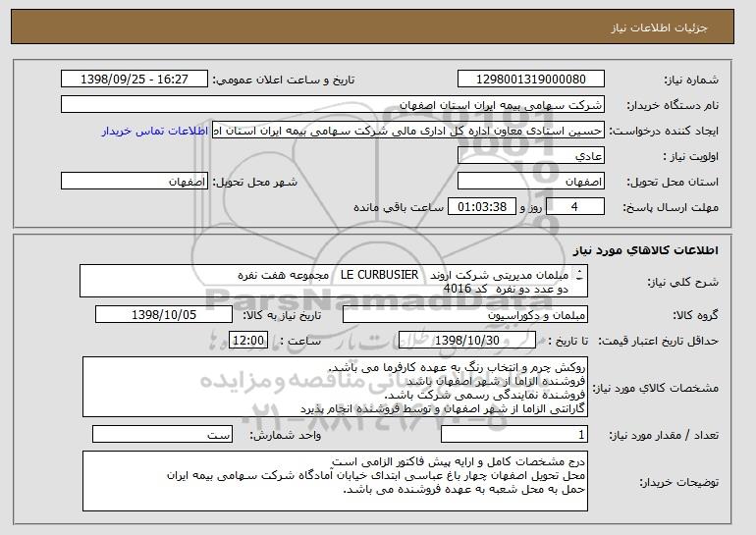Screen dimensions: 756x535
Task: Select the label توضیحات خریدار
Action: [678, 482]
